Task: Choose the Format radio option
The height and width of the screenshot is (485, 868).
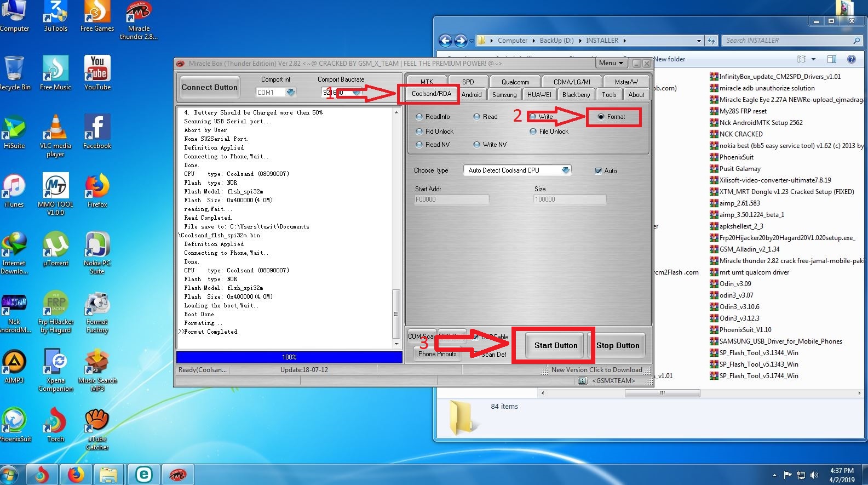Action: pyautogui.click(x=611, y=117)
